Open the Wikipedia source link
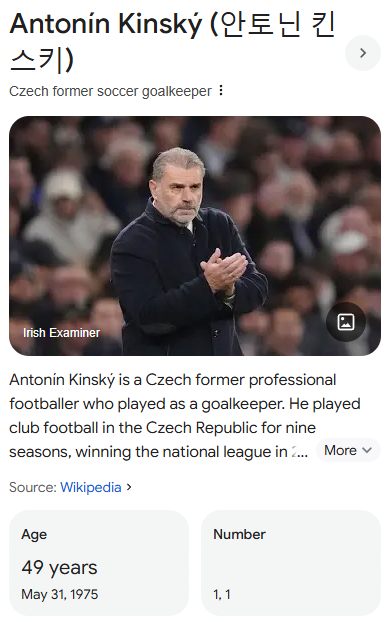 tap(90, 487)
